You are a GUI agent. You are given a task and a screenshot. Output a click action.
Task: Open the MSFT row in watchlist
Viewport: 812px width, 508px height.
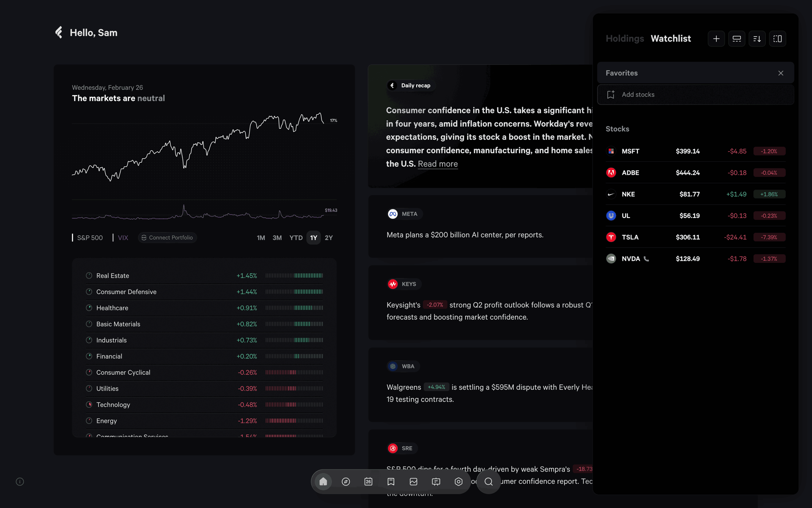click(695, 151)
